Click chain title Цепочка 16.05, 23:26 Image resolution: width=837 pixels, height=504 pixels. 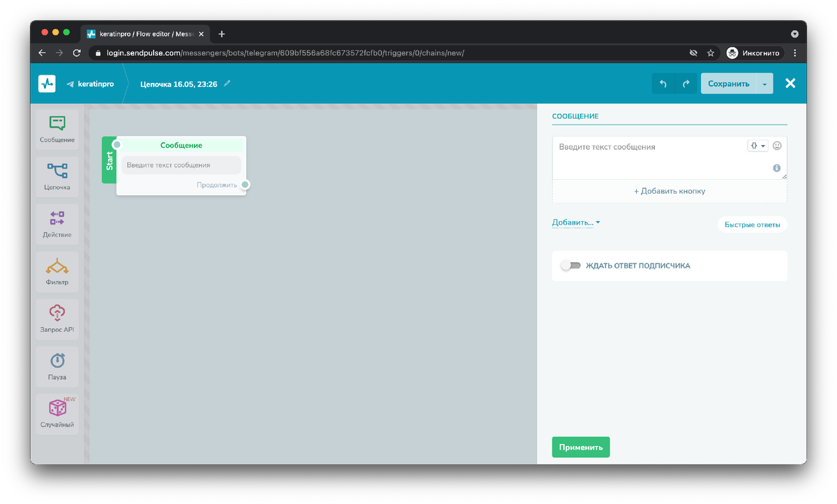tap(179, 84)
